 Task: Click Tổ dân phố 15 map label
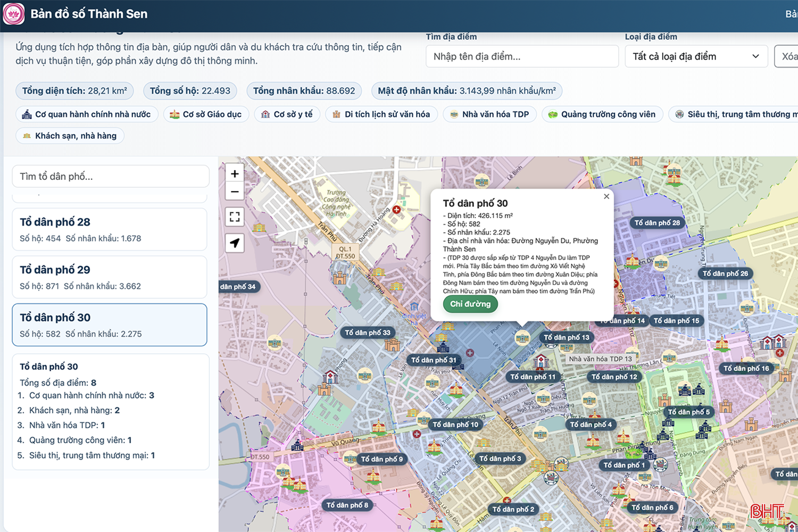pos(676,320)
